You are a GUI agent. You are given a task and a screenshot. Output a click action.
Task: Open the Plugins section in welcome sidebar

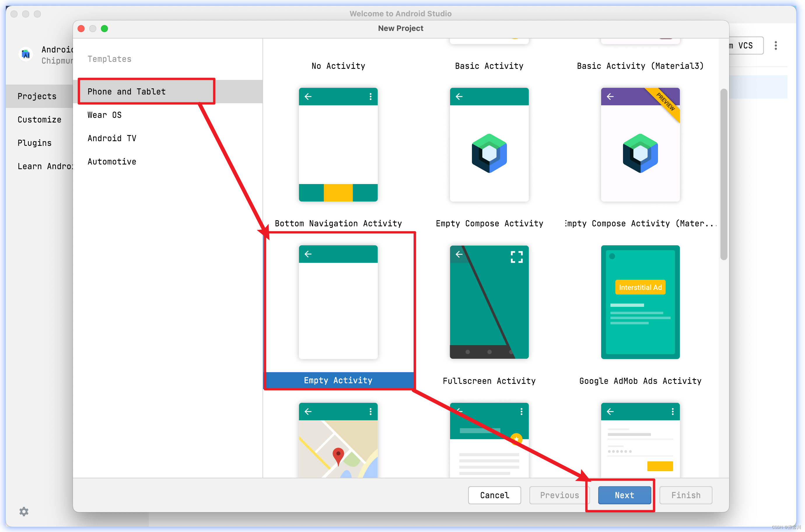[35, 143]
